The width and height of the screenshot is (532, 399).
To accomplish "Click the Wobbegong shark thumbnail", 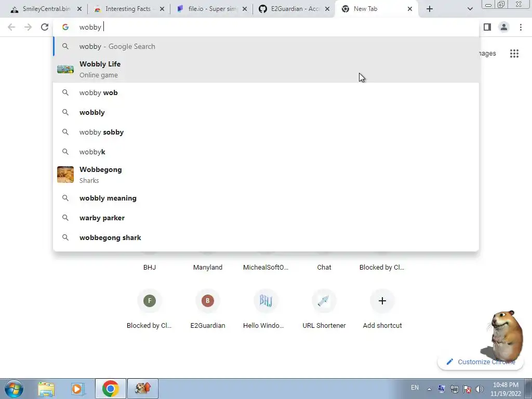I will 65,175.
